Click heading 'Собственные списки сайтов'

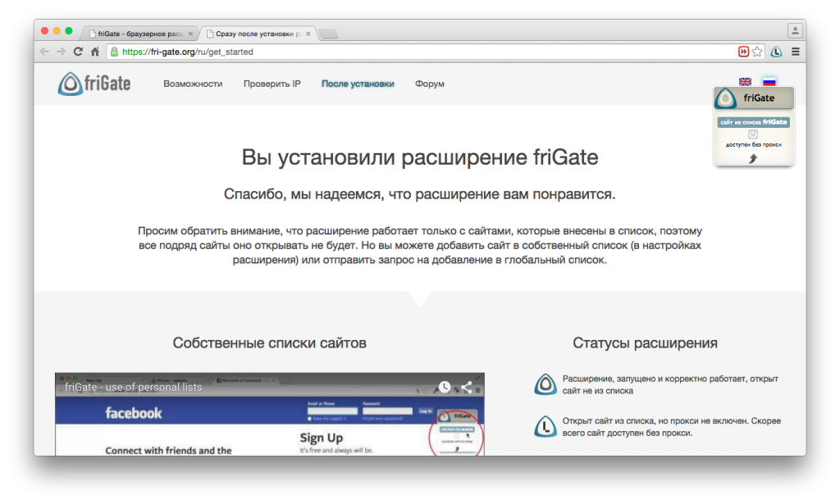269,343
